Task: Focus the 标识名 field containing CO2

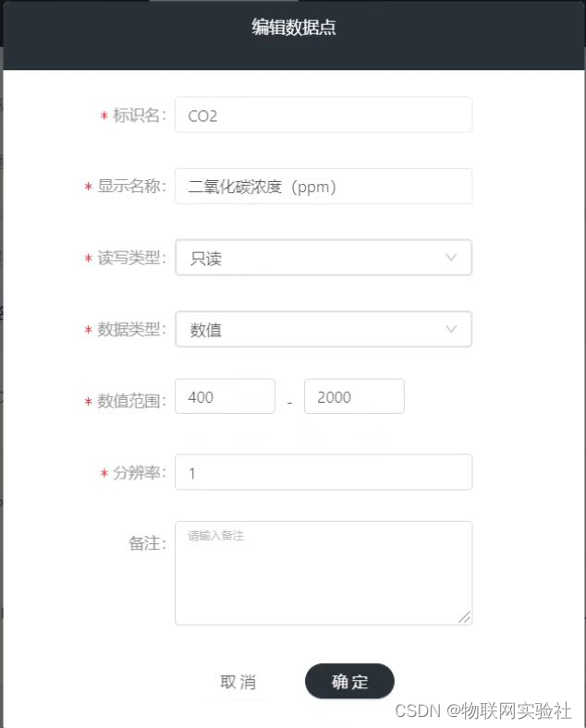Action: click(x=323, y=115)
